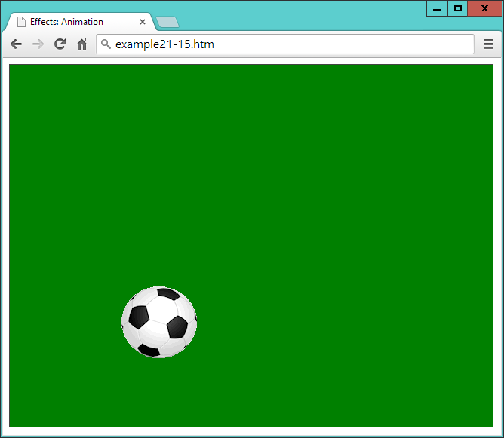Reload the current page
The image size is (504, 438).
(60, 44)
